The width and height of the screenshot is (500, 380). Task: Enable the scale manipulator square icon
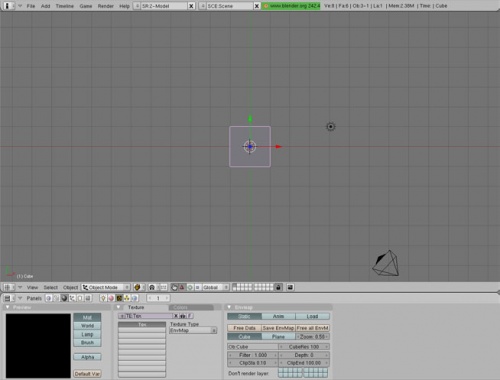click(198, 287)
